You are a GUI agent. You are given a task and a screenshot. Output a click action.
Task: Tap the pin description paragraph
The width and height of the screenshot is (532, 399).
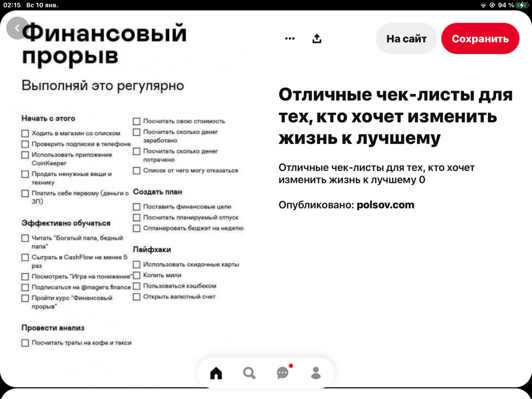point(376,174)
